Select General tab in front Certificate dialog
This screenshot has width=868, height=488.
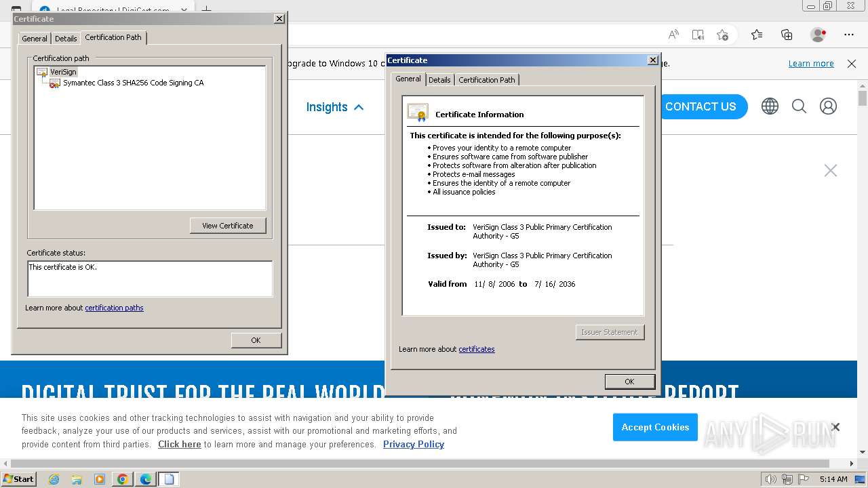tap(408, 79)
